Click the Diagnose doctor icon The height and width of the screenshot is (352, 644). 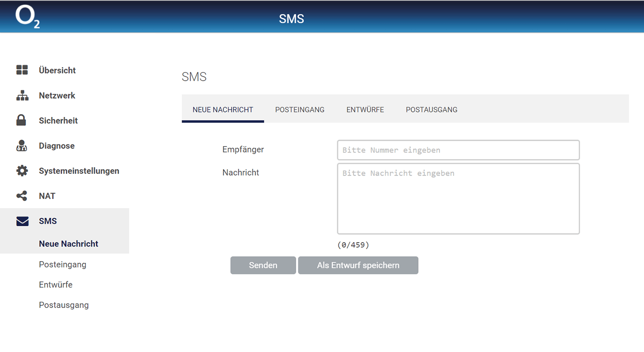coord(21,146)
